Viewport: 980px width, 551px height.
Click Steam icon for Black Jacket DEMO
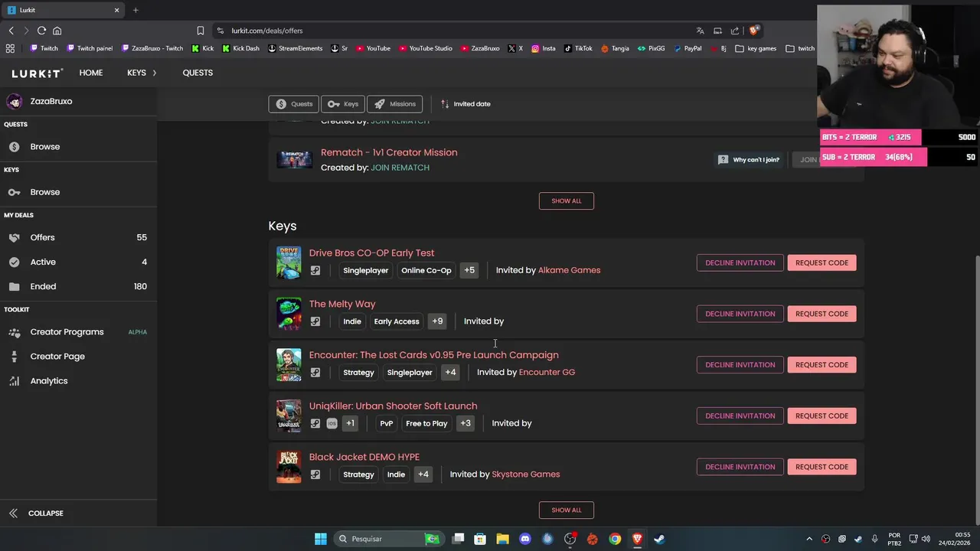point(315,474)
